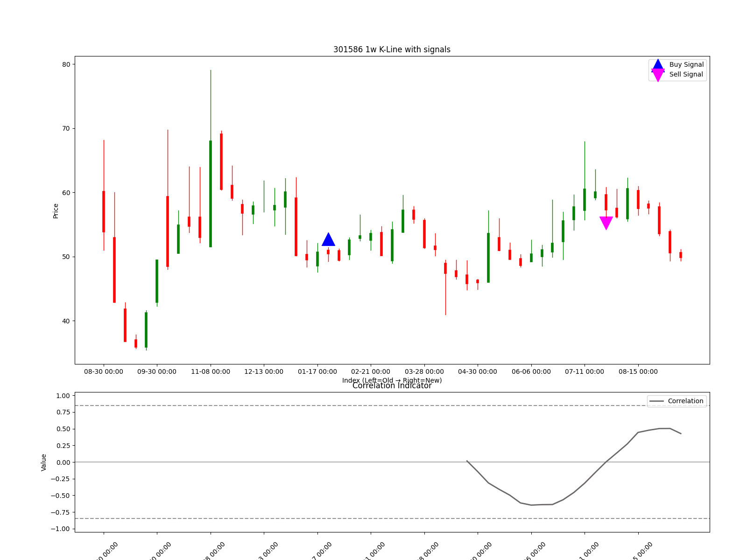Image resolution: width=747 pixels, height=560 pixels.
Task: Click the price tick value 70
Action: 66,128
